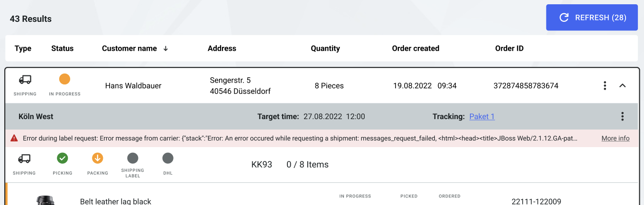This screenshot has width=644, height=205.
Task: Open More info for label error
Action: pyautogui.click(x=615, y=138)
